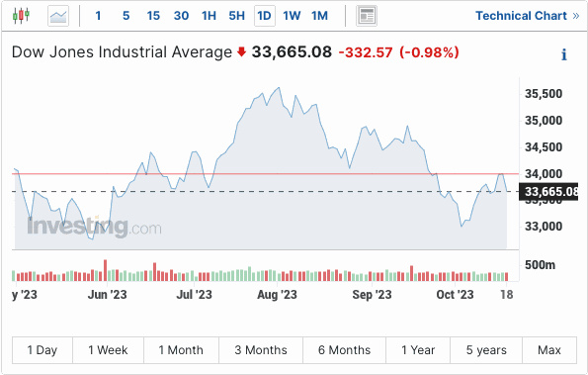Select the 1D interval
Screen dimensions: 588x375
(265, 16)
